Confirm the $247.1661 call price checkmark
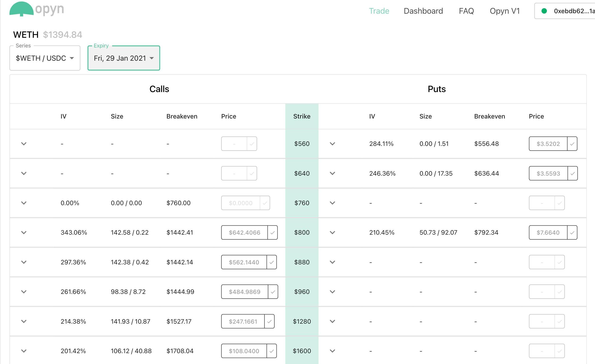The width and height of the screenshot is (595, 364). 269,321
